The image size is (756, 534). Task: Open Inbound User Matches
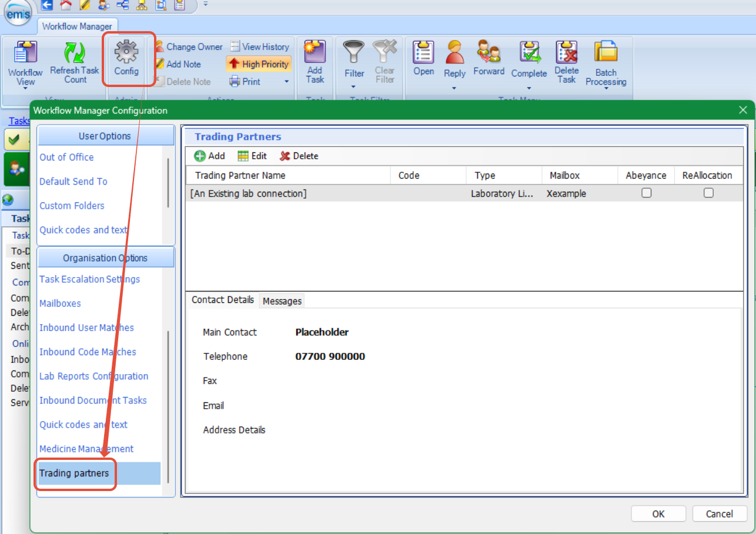point(86,328)
